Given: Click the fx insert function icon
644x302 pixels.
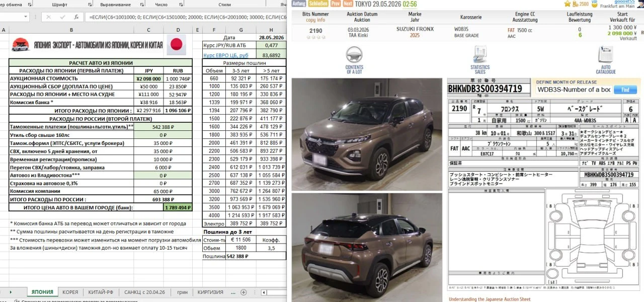Looking at the screenshot, I should coord(75,17).
